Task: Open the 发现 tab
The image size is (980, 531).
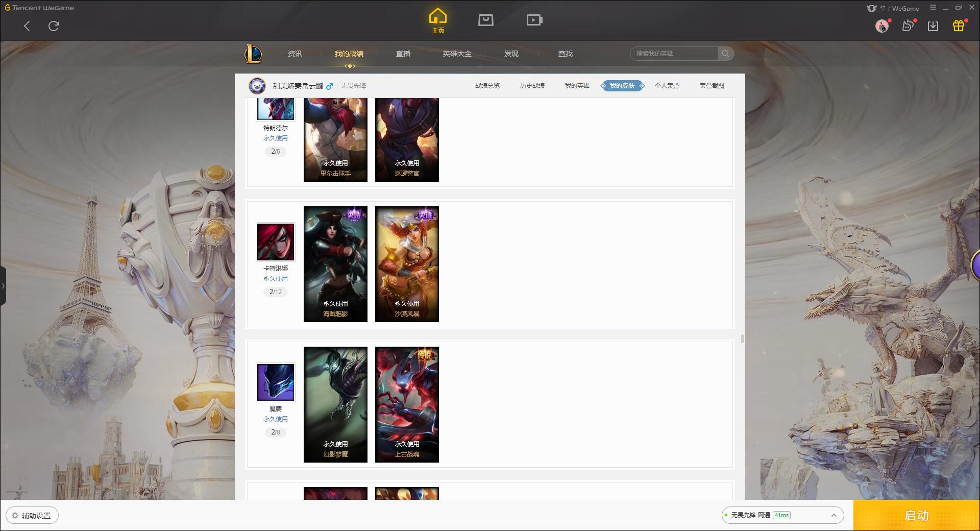Action: (x=511, y=54)
